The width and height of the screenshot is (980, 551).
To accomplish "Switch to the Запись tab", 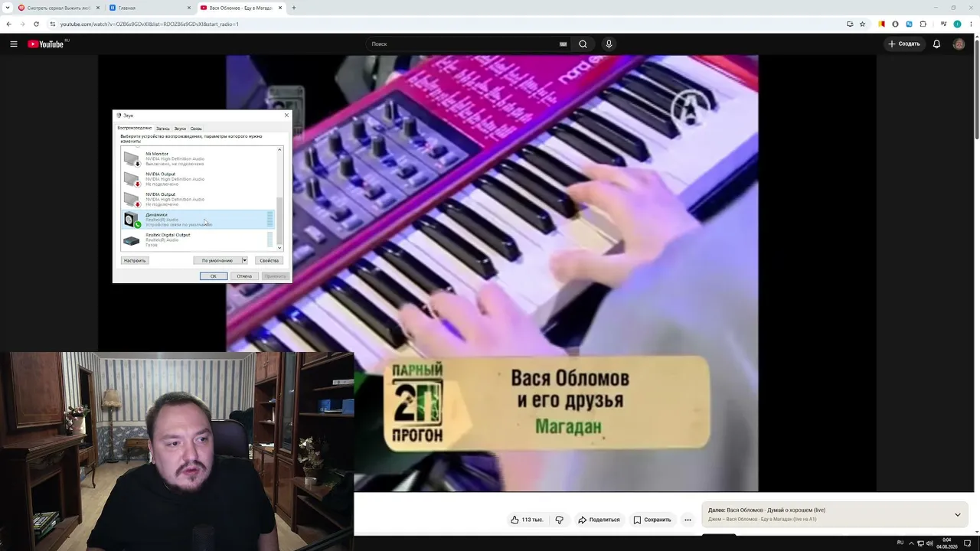I will coord(162,129).
